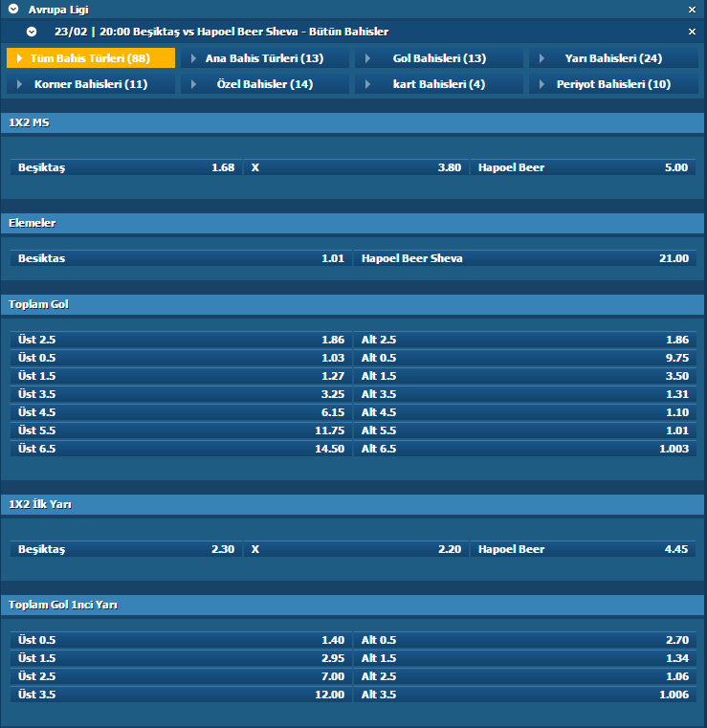This screenshot has height=728, width=707.
Task: Bet on Üst 3.5 at 3.25
Action: (181, 394)
